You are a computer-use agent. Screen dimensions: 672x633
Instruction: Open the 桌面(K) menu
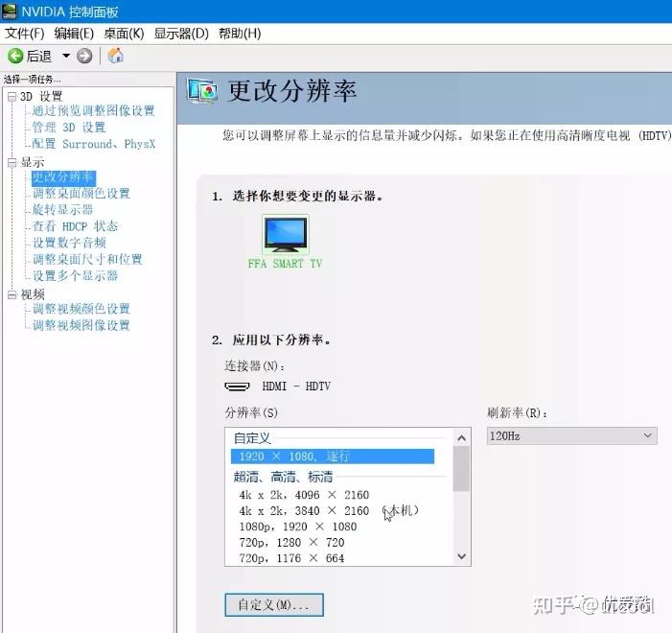124,34
